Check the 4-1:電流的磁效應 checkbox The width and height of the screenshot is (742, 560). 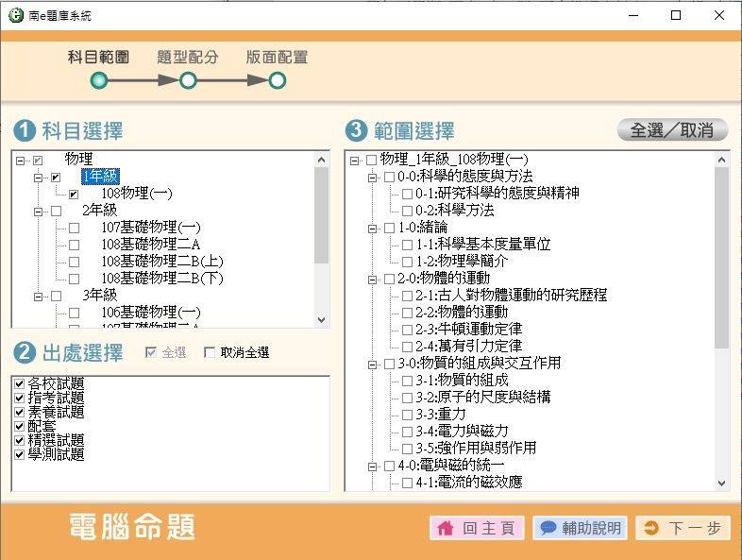click(x=407, y=483)
